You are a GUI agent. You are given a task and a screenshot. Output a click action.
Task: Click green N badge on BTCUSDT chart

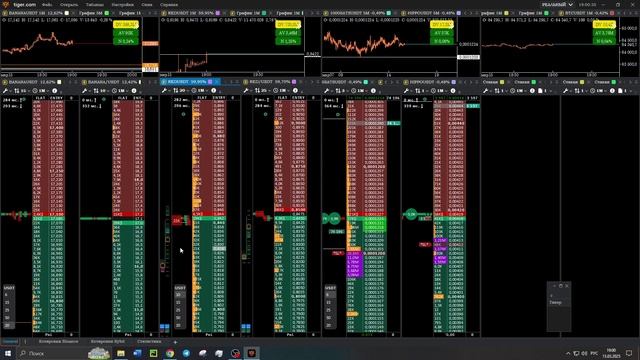[x=604, y=41]
